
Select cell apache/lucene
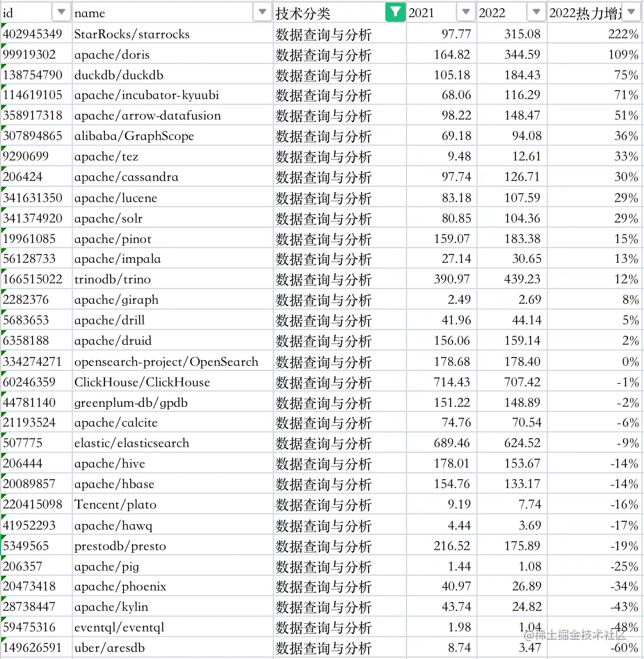pyautogui.click(x=172, y=198)
